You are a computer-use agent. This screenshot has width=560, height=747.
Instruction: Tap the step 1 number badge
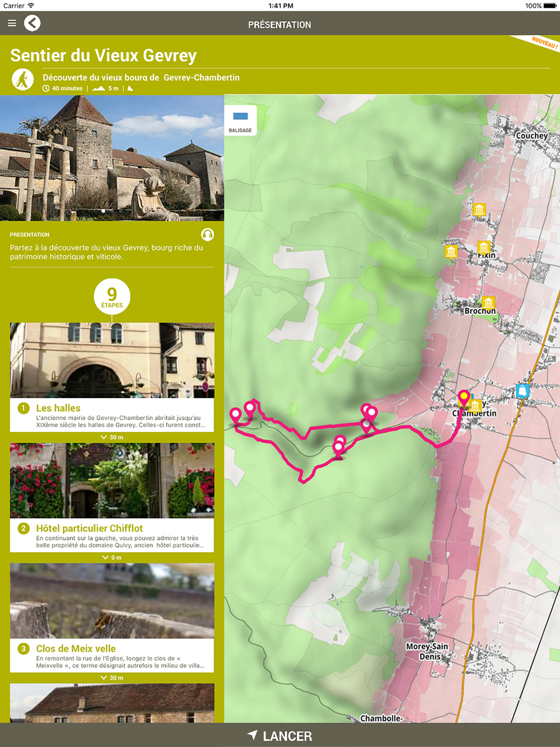click(24, 408)
